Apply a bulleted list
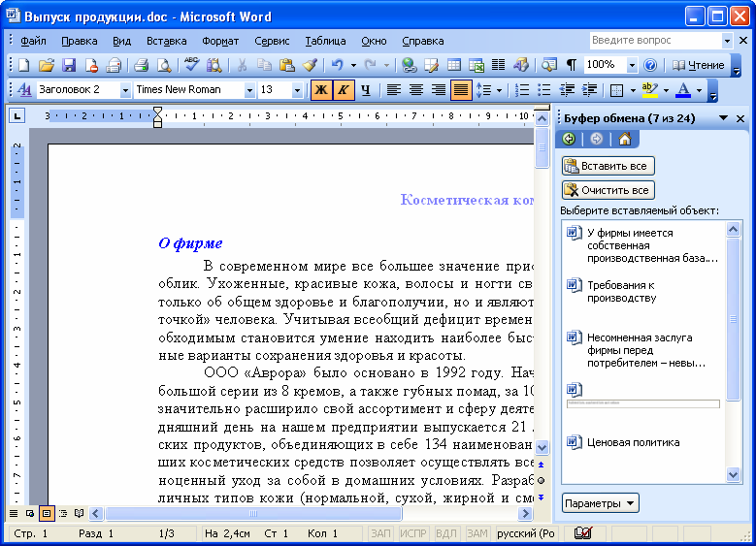756x546 pixels. (543, 90)
